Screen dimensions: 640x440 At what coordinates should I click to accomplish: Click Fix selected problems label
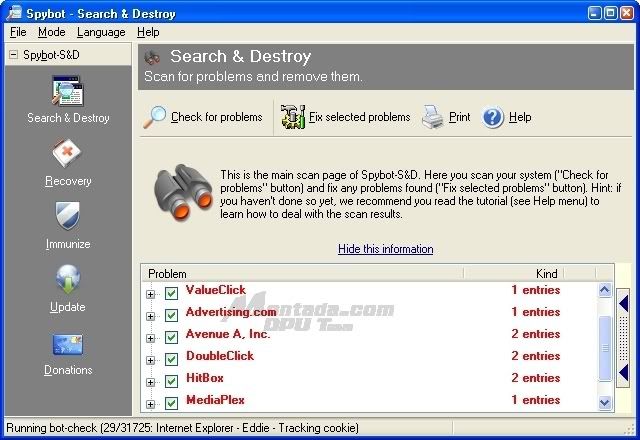pyautogui.click(x=359, y=117)
